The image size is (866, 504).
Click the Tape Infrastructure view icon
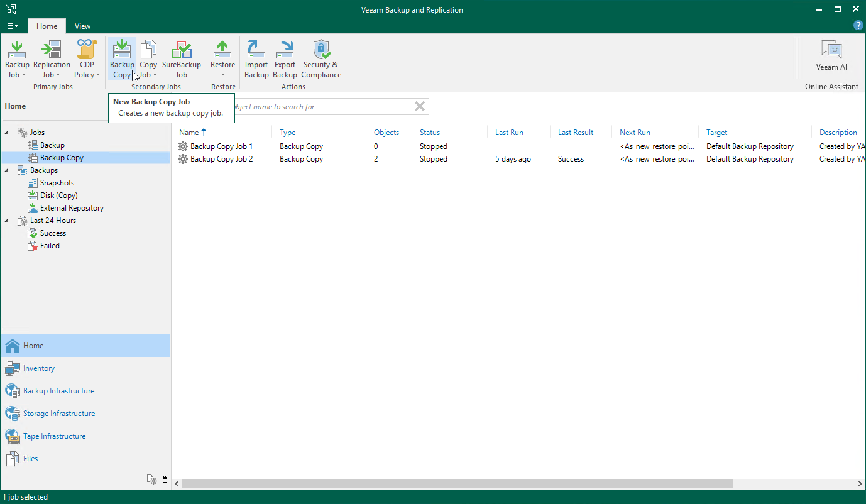(x=13, y=436)
